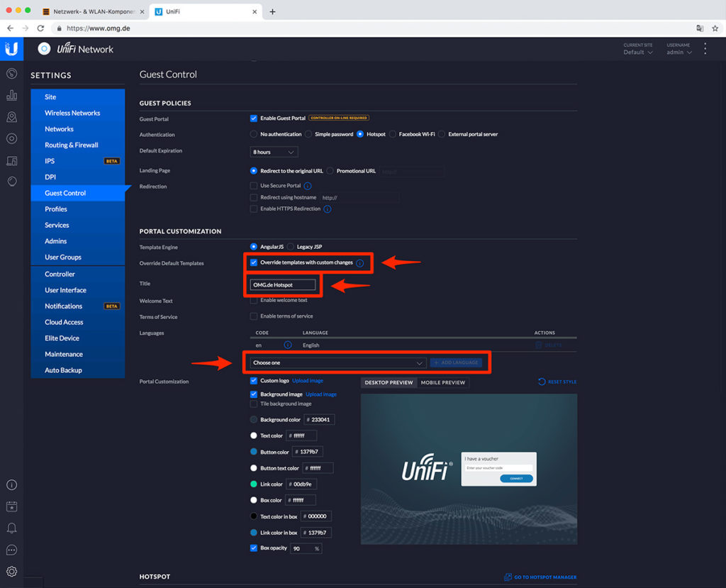Open the Auto Backup settings page

(63, 370)
